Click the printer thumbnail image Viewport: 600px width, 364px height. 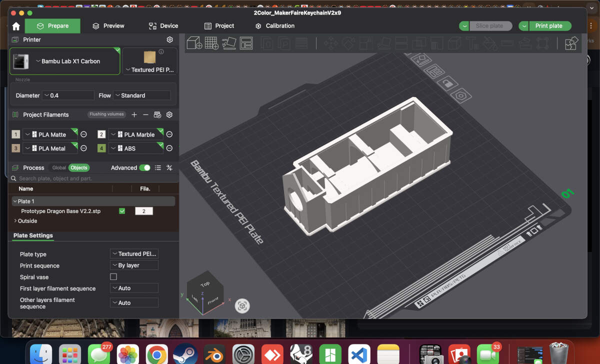click(x=20, y=61)
